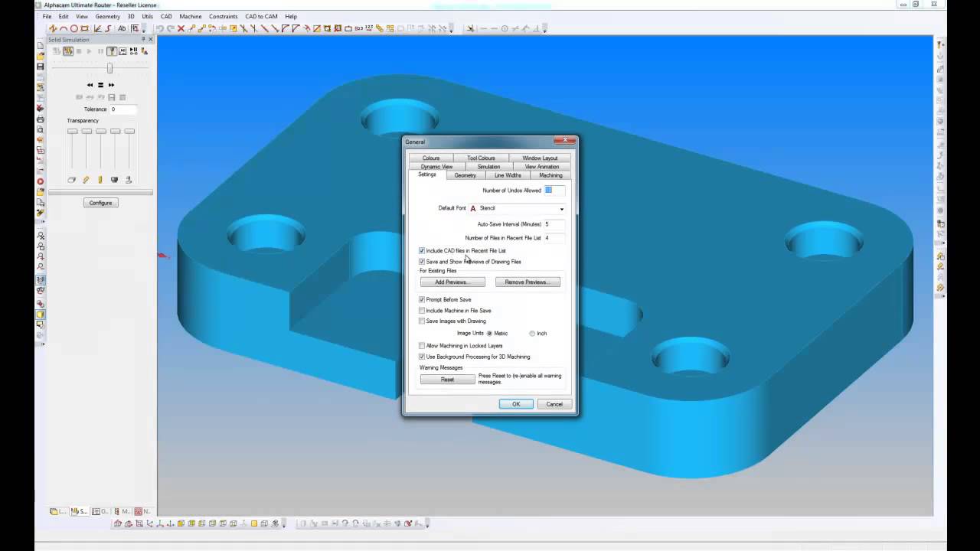
Task: Stop simulation with the center bars button
Action: 100,85
